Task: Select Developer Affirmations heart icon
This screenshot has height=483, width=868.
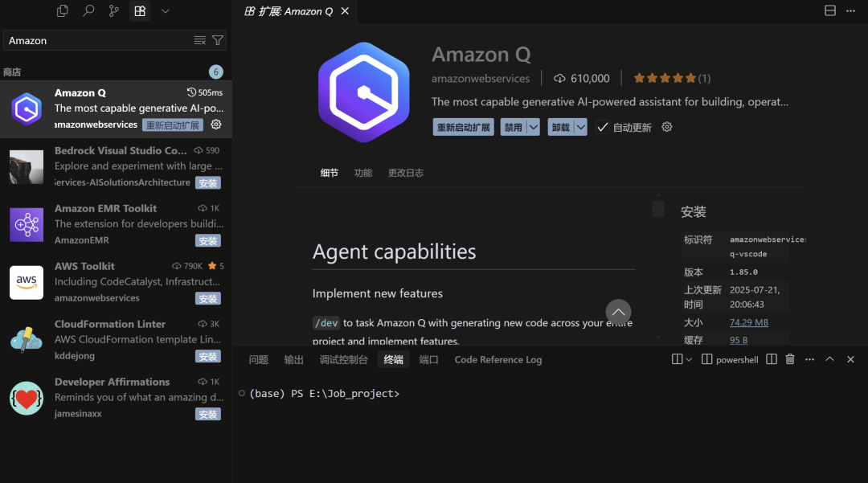Action: click(x=27, y=399)
